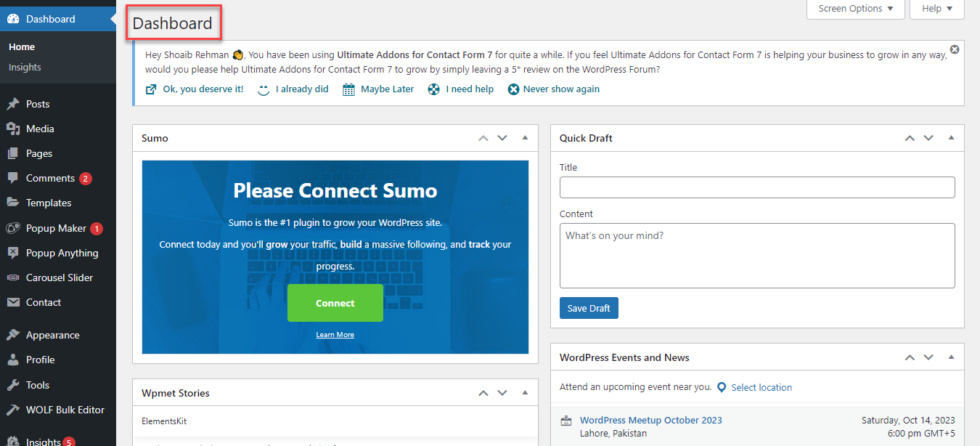
Task: Click the Popup Anything icon
Action: (13, 253)
